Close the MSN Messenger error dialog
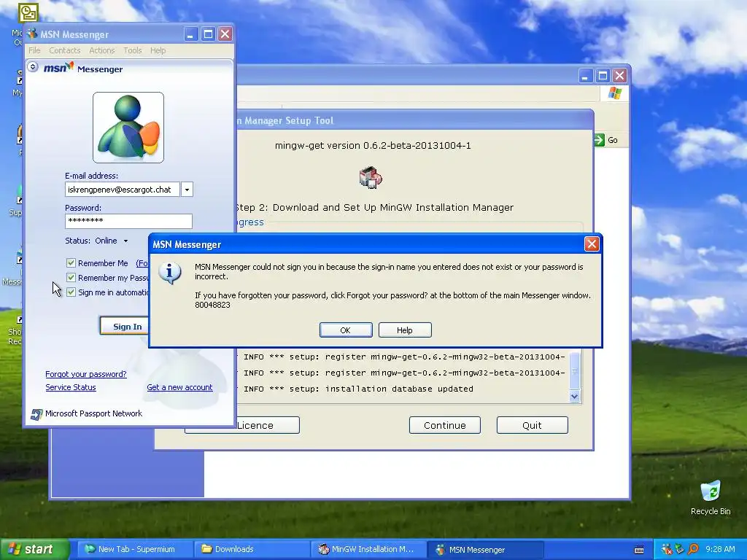The height and width of the screenshot is (560, 747). pyautogui.click(x=591, y=244)
